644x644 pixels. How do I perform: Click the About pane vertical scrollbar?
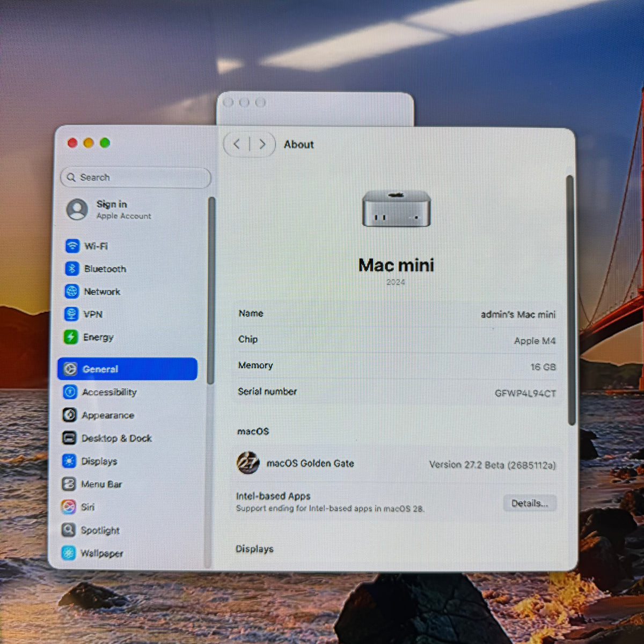tap(570, 301)
